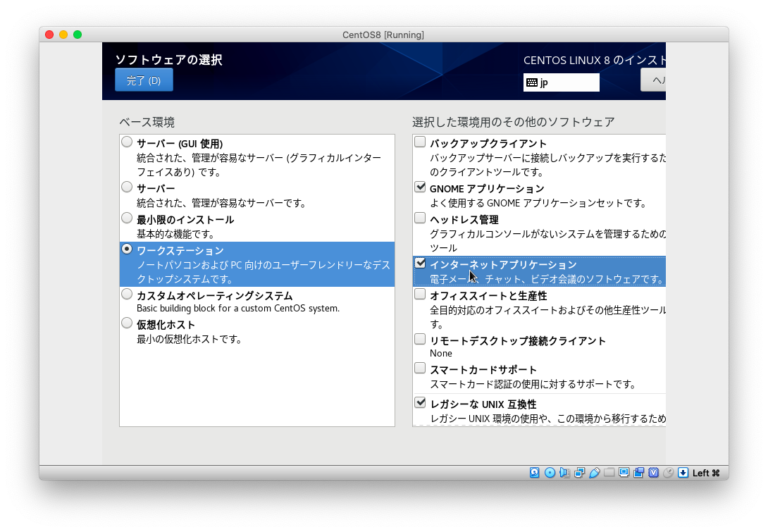Click the jp keyboard layout field
Screen dimensions: 768x532
click(562, 82)
